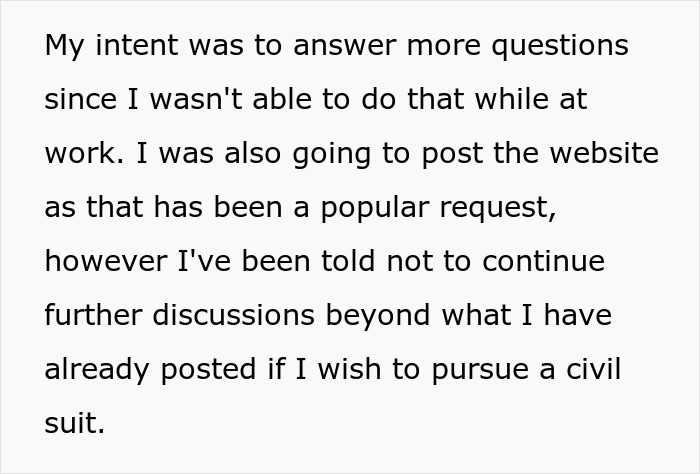Click the word "popular"
Viewport: 700px width, 474px height.
[375, 209]
